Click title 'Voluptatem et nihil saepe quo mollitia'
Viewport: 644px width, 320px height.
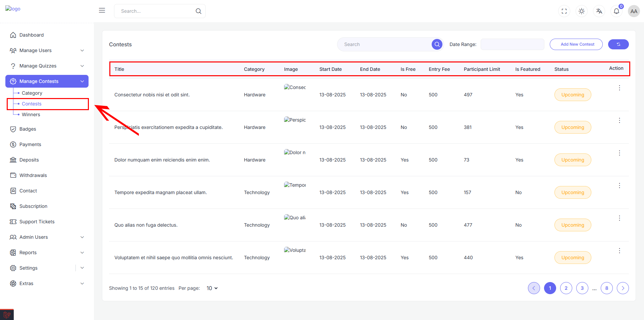pyautogui.click(x=173, y=258)
